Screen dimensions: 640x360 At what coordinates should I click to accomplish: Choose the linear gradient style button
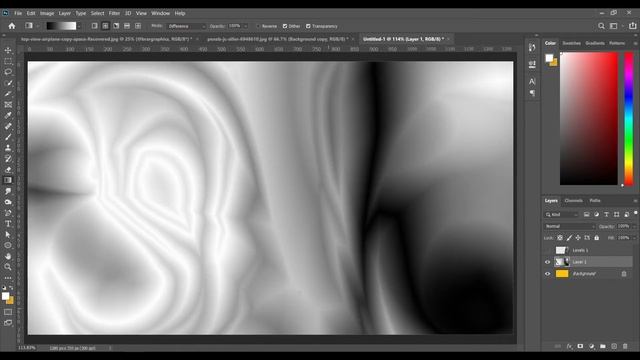(94, 26)
